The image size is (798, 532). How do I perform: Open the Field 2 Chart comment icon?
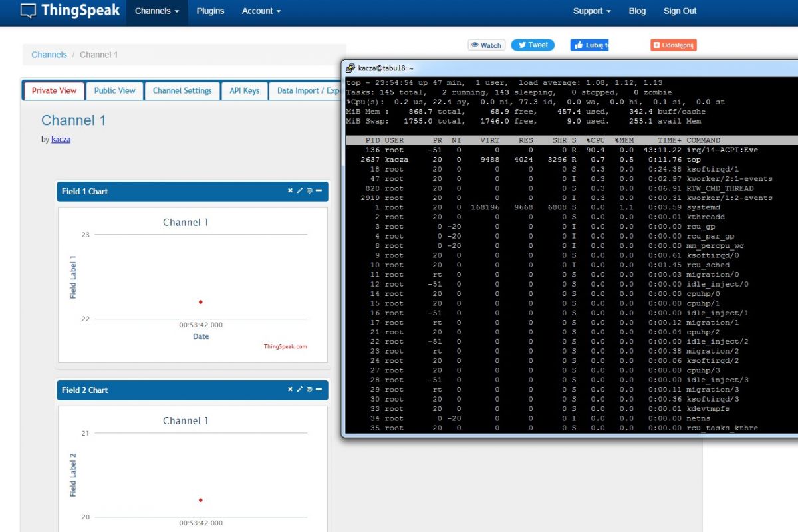pos(309,390)
